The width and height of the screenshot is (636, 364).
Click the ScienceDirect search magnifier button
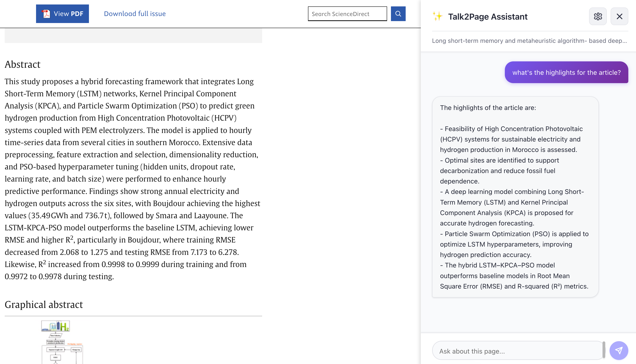pos(398,14)
